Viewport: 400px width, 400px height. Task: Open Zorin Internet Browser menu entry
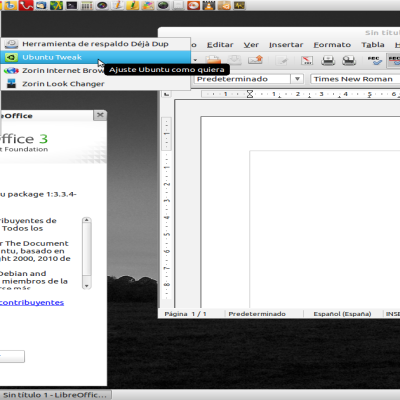[53, 71]
